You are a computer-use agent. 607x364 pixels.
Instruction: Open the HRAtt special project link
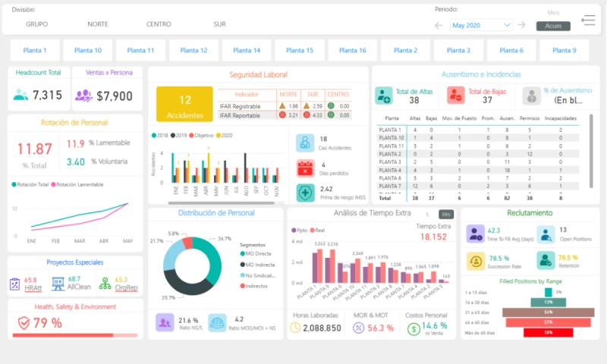[32, 284]
